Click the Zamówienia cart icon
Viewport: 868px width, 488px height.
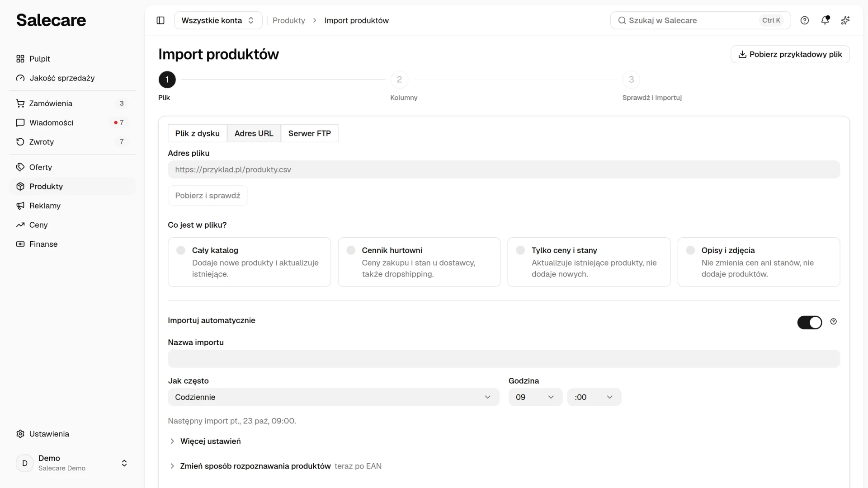coord(20,103)
